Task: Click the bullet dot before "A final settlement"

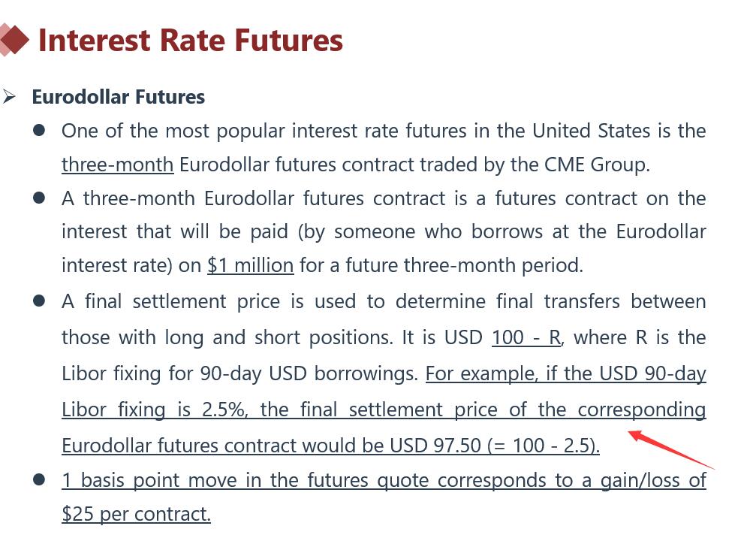Action: coord(40,301)
